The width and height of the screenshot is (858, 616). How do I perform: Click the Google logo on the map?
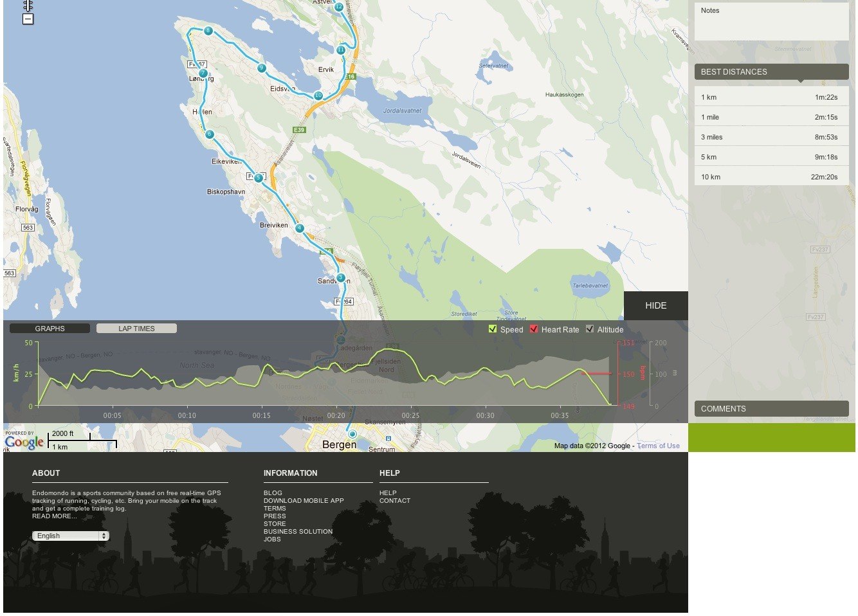(x=23, y=442)
